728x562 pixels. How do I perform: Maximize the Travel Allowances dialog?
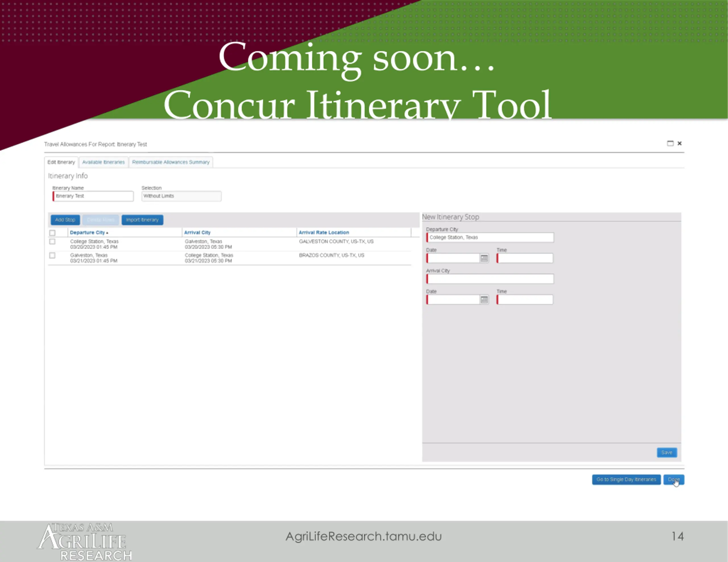tap(670, 143)
